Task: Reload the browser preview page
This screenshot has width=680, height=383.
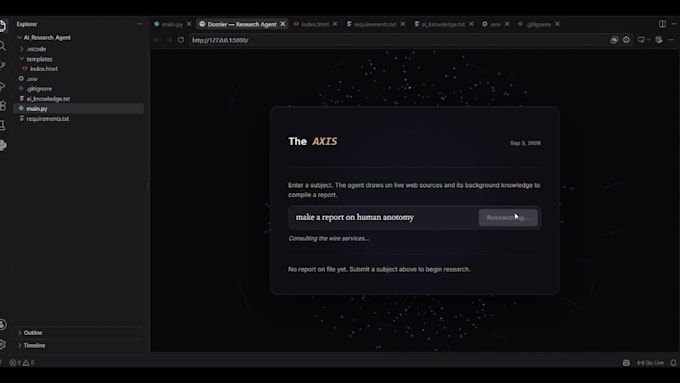Action: [x=181, y=40]
